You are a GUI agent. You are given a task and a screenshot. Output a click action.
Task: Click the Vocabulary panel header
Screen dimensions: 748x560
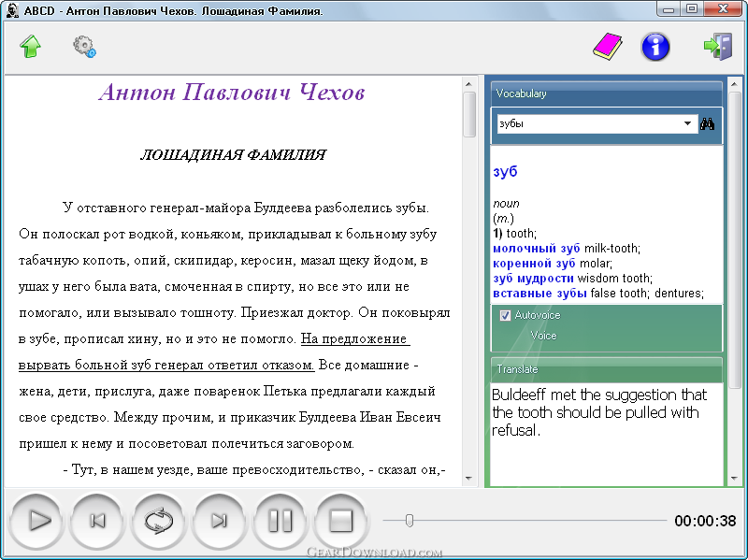coord(606,93)
